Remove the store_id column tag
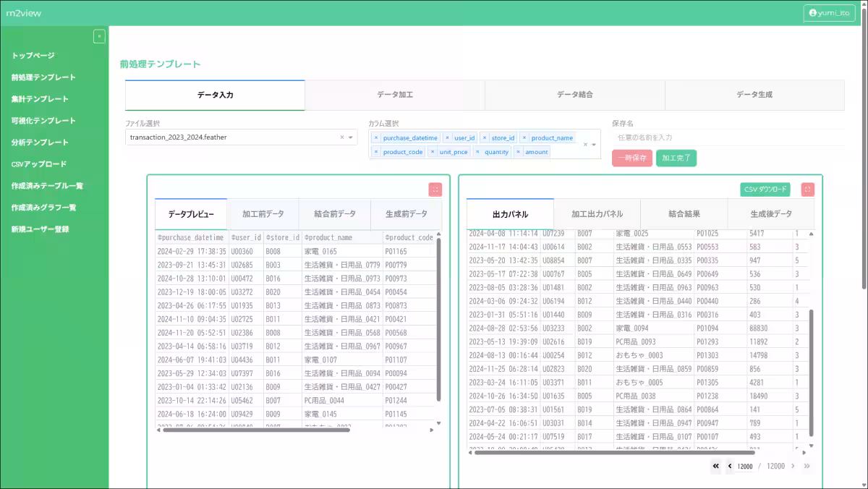868x489 pixels. [485, 137]
